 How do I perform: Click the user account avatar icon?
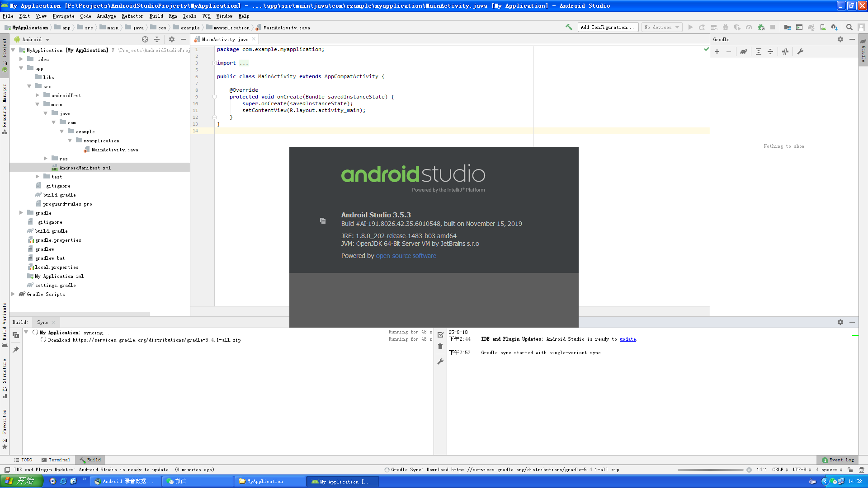[861, 27]
